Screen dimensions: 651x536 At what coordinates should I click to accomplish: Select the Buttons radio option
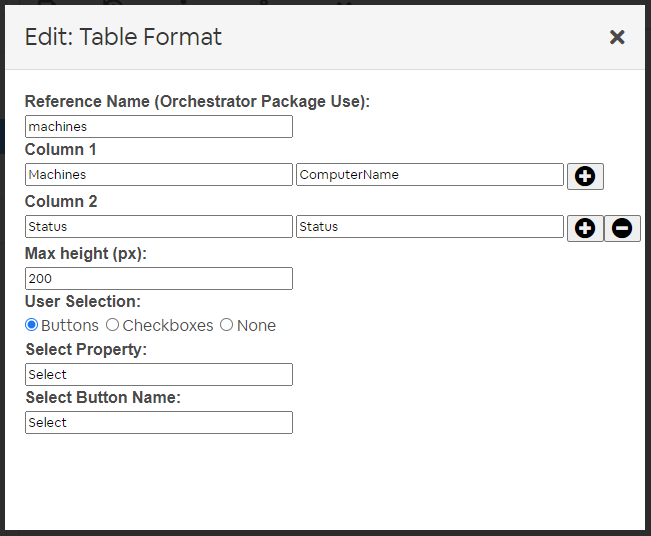pyautogui.click(x=32, y=325)
